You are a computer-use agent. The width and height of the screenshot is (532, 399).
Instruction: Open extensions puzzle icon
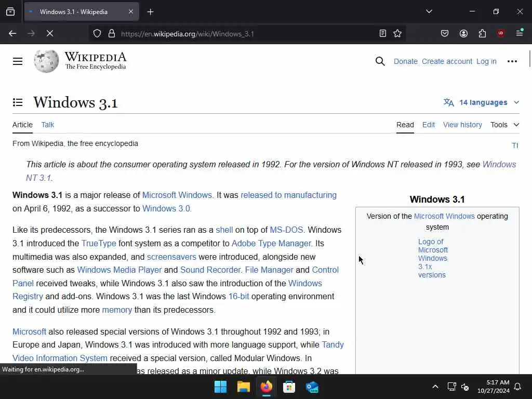[x=482, y=33]
